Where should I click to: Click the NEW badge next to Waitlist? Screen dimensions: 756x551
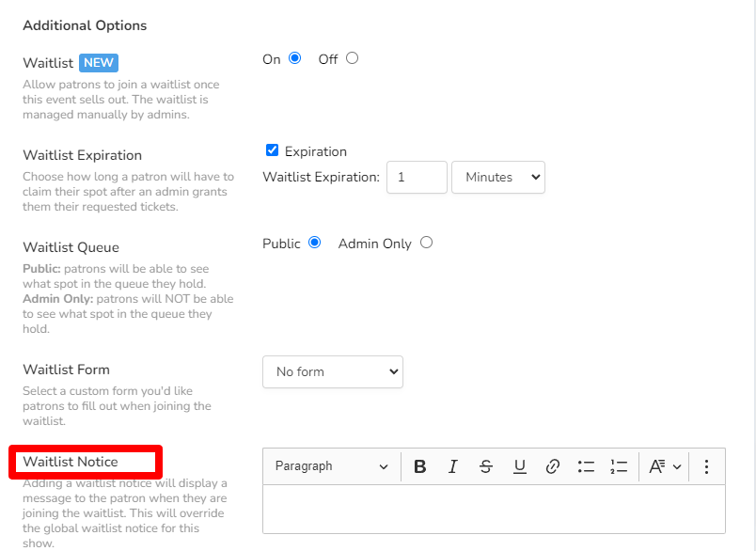(98, 62)
